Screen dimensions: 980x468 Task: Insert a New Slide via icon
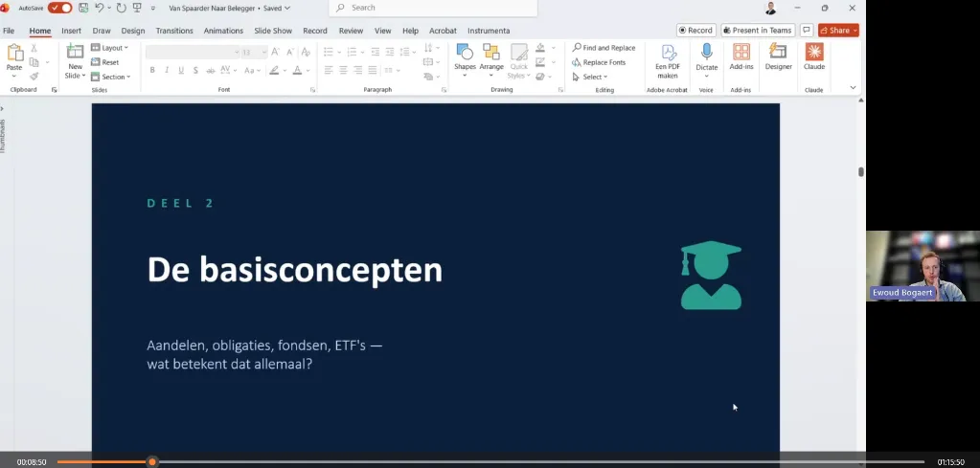pyautogui.click(x=75, y=52)
